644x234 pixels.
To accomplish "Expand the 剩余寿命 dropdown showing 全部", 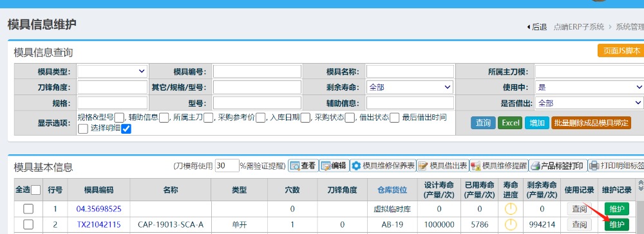I will click(410, 87).
